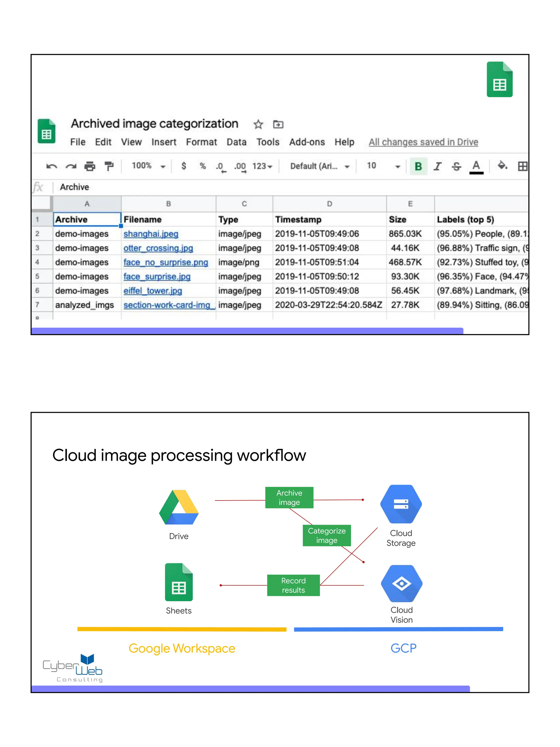Click the Archive image box
Screen dimensions: 560x747
point(289,498)
